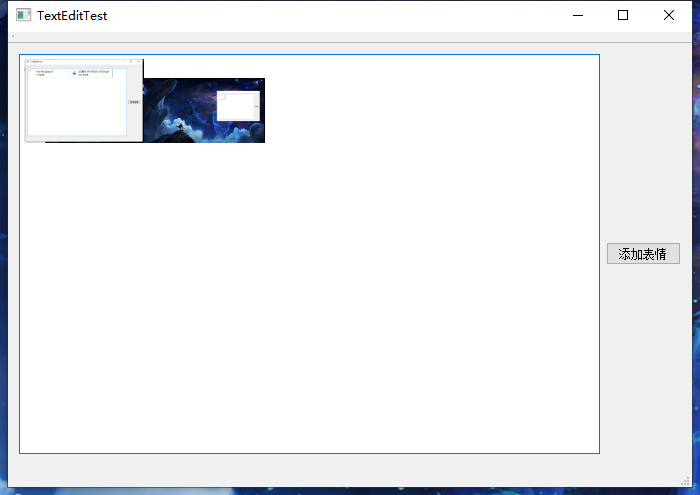700x495 pixels.
Task: Click the TextEditTest title text
Action: tap(72, 16)
